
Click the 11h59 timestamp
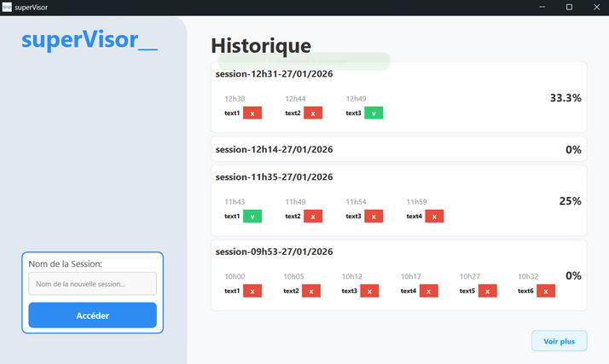(416, 202)
